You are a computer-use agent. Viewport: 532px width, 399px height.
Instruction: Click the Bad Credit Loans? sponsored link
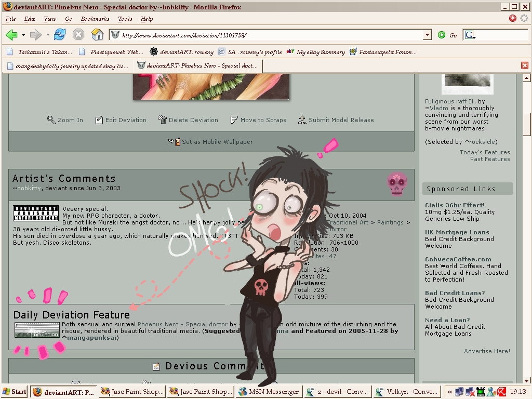click(455, 293)
